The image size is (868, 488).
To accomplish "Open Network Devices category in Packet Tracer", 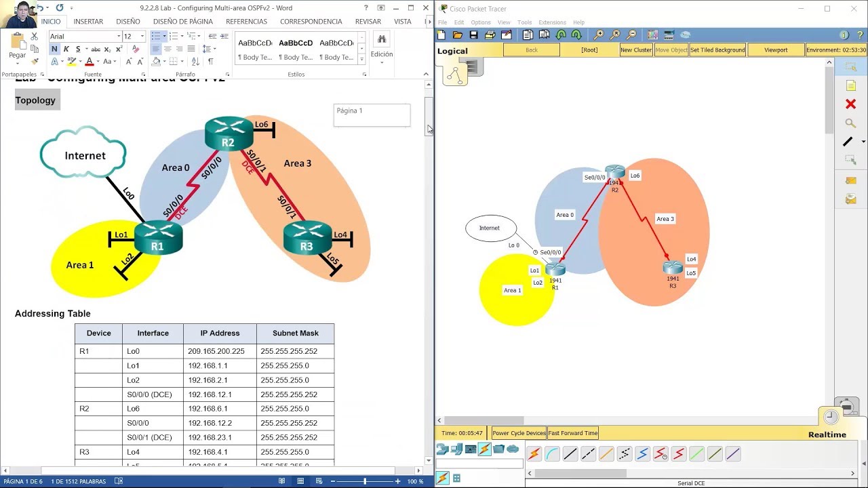I will [442, 449].
